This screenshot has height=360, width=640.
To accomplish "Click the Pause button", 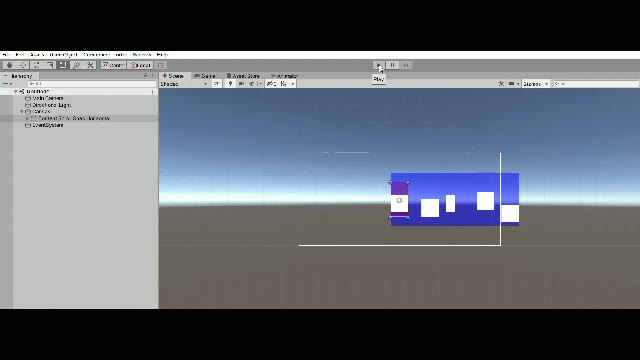I will [x=392, y=65].
